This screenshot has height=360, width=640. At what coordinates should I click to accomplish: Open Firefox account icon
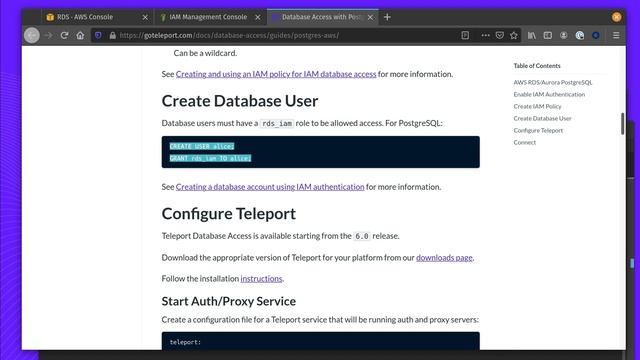point(563,35)
